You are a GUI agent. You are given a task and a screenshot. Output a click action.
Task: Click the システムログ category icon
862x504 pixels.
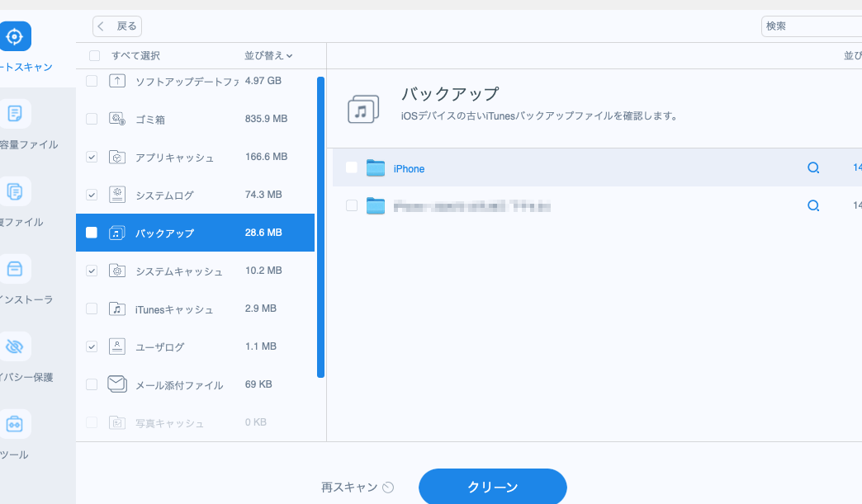117,195
